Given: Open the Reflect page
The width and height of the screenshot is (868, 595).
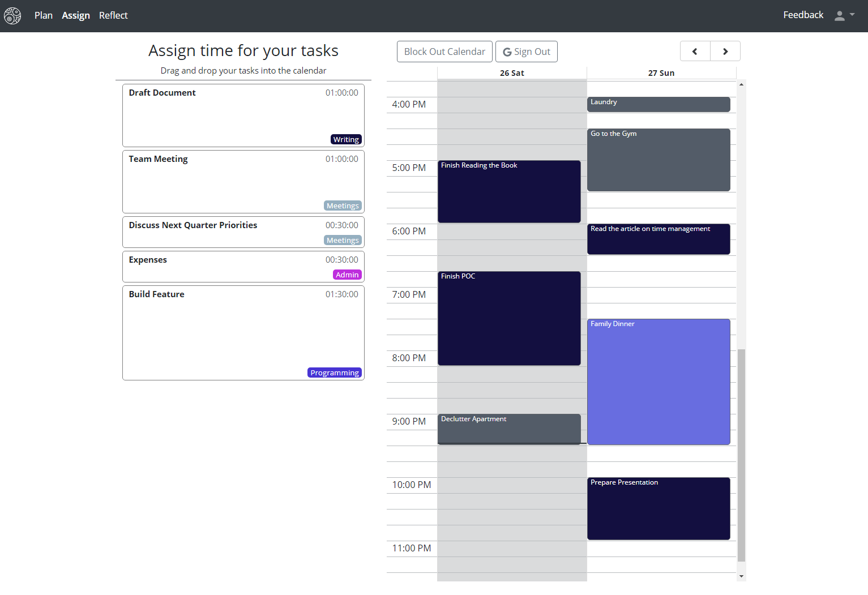Looking at the screenshot, I should coord(113,15).
